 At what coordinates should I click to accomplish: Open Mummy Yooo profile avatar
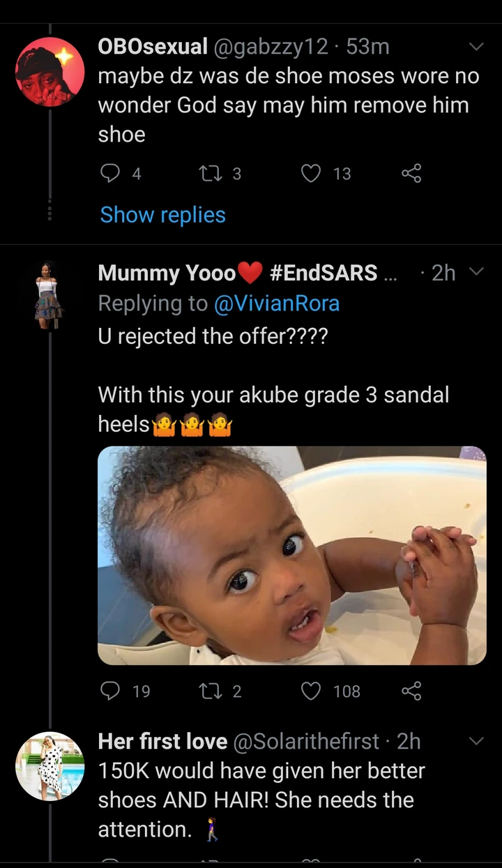pos(50,292)
